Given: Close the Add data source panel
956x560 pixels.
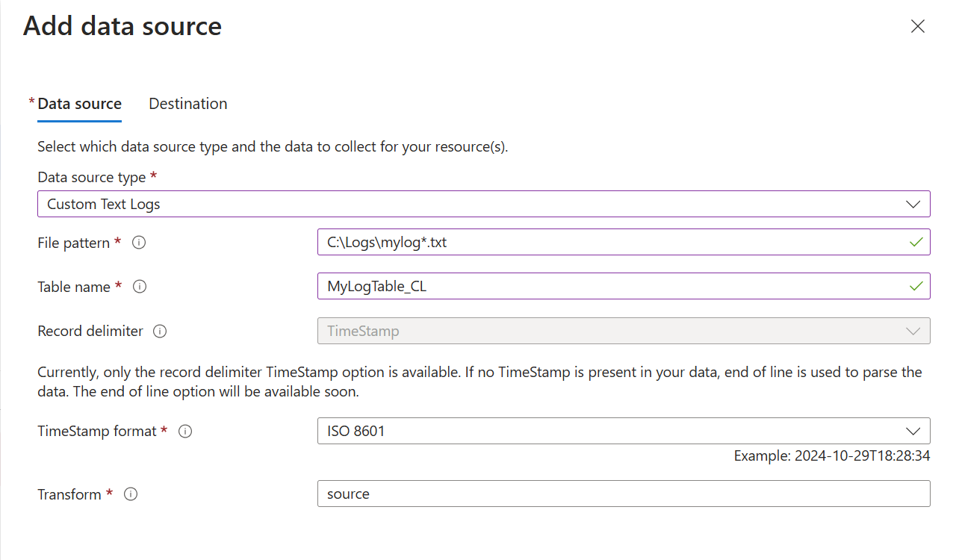Looking at the screenshot, I should [x=918, y=27].
